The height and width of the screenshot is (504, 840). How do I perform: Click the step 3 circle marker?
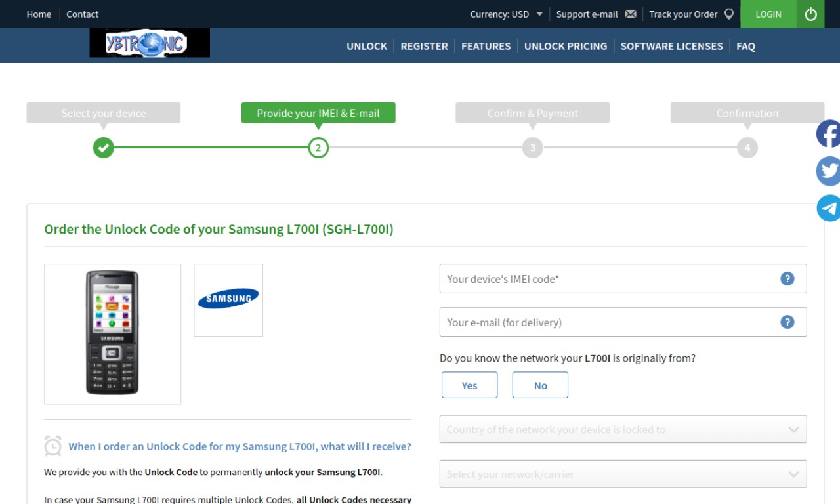click(x=532, y=147)
